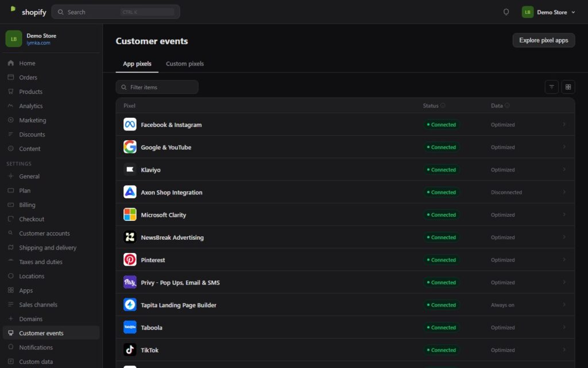Screen dimensions: 588x368
Task: Click the Orders icon in sidebar
Action: 10,78
